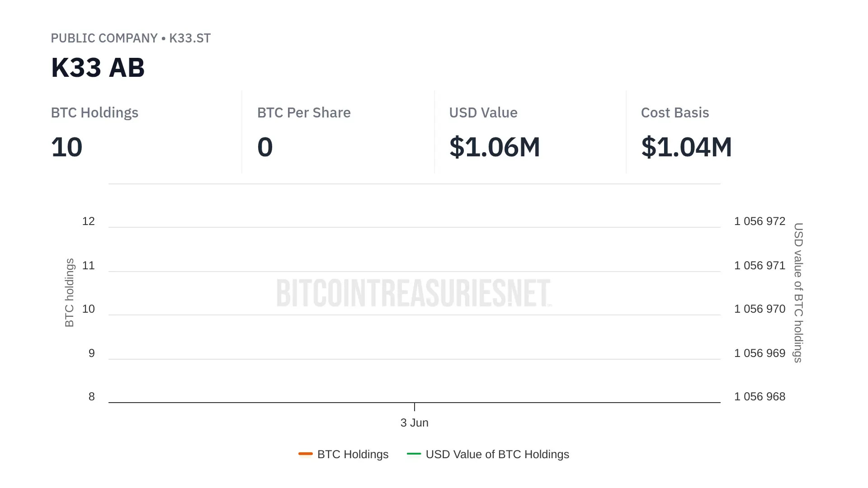Click the 8 tick on left axis
The image size is (868, 488).
coord(92,397)
